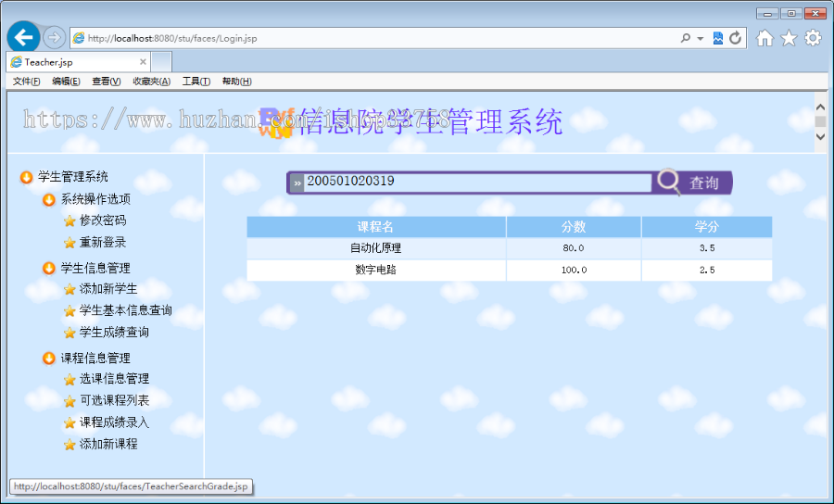
Task: Open the 添加新课程 link
Action: pyautogui.click(x=108, y=444)
